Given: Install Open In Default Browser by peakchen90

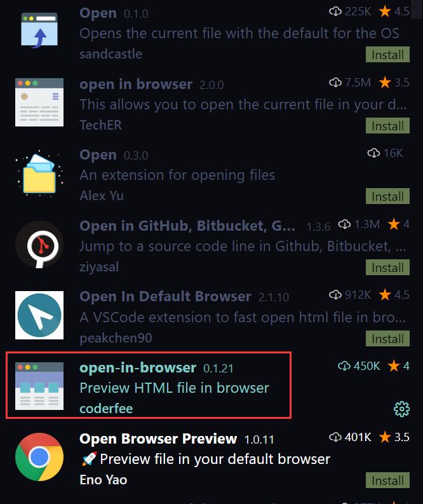Looking at the screenshot, I should 387,339.
